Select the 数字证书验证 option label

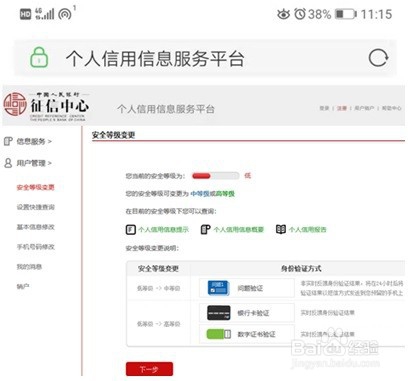256,334
